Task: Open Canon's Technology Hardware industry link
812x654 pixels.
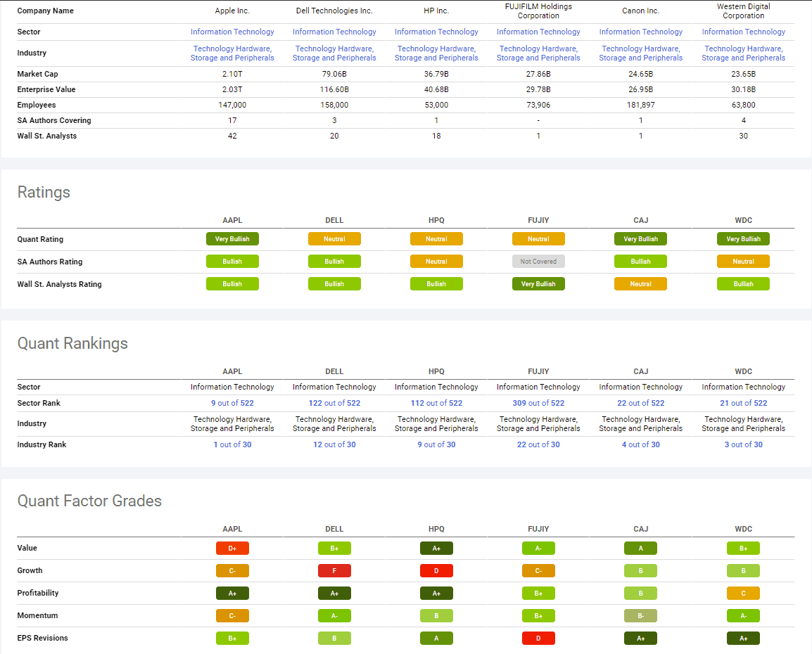Action: (x=640, y=53)
